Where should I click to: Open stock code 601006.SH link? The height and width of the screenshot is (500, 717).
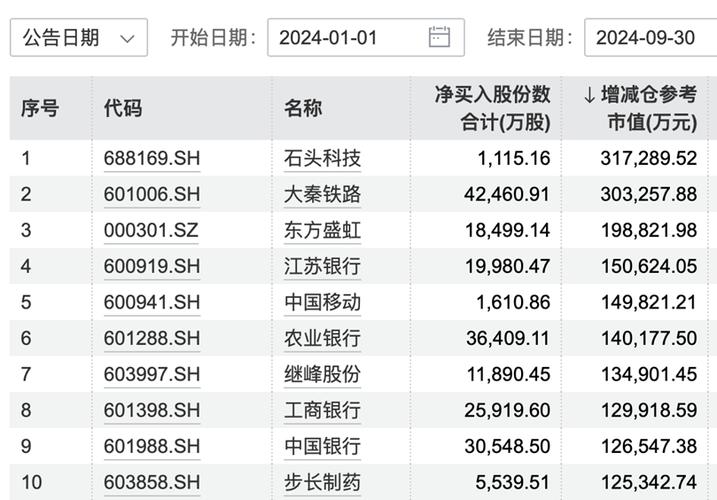pos(152,194)
